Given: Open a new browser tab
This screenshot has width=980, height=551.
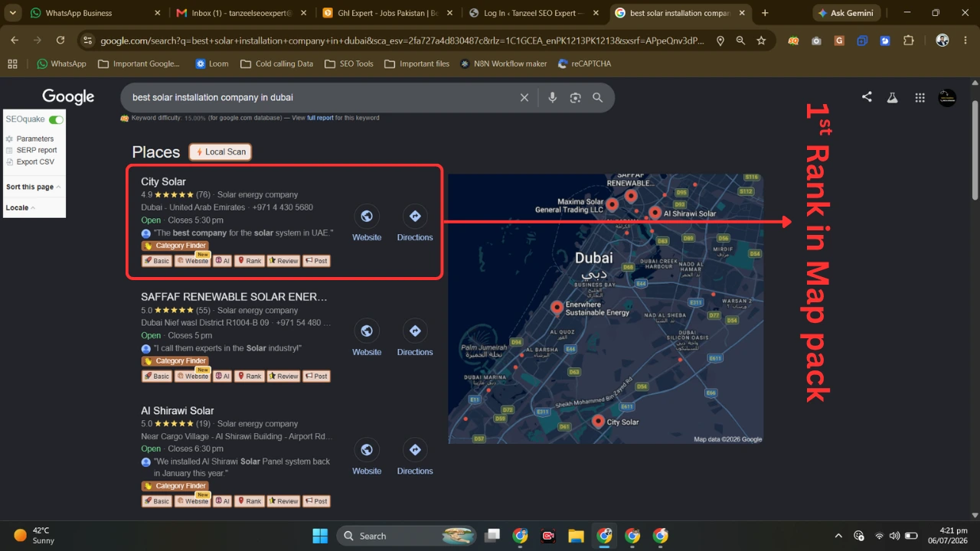Looking at the screenshot, I should 765,13.
